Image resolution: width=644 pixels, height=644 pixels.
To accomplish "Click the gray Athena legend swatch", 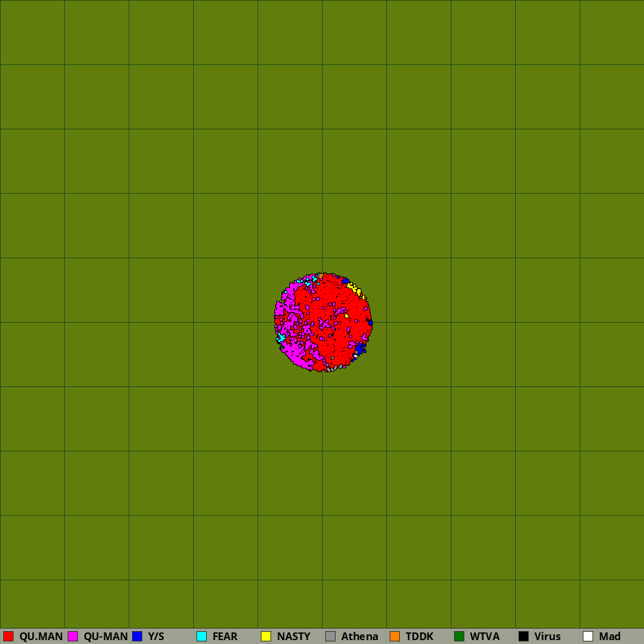I will click(x=330, y=636).
